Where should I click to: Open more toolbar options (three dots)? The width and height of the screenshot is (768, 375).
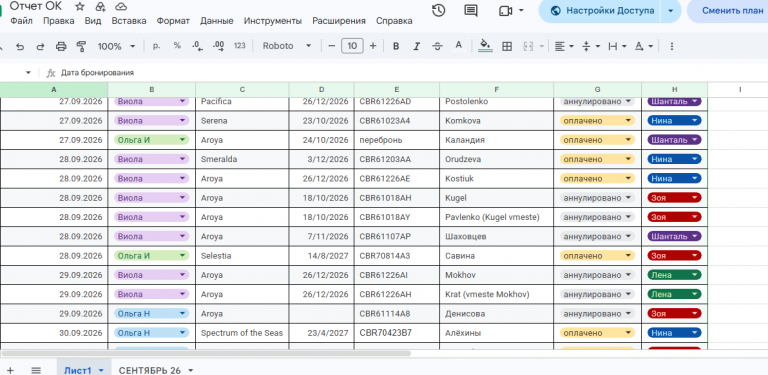point(672,47)
